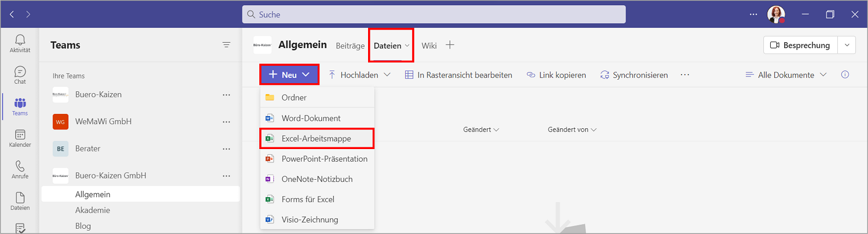
Task: Open settings and more dots near avatar
Action: [753, 14]
